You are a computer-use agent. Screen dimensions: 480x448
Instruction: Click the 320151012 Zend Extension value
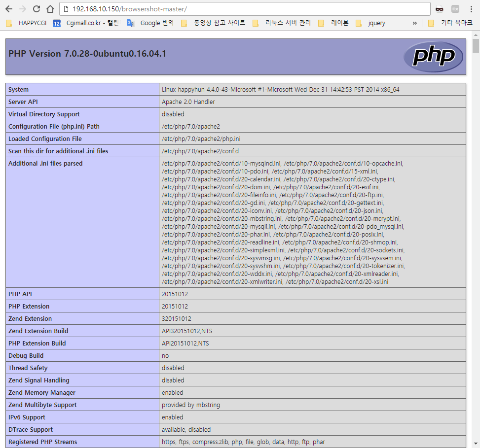(176, 319)
